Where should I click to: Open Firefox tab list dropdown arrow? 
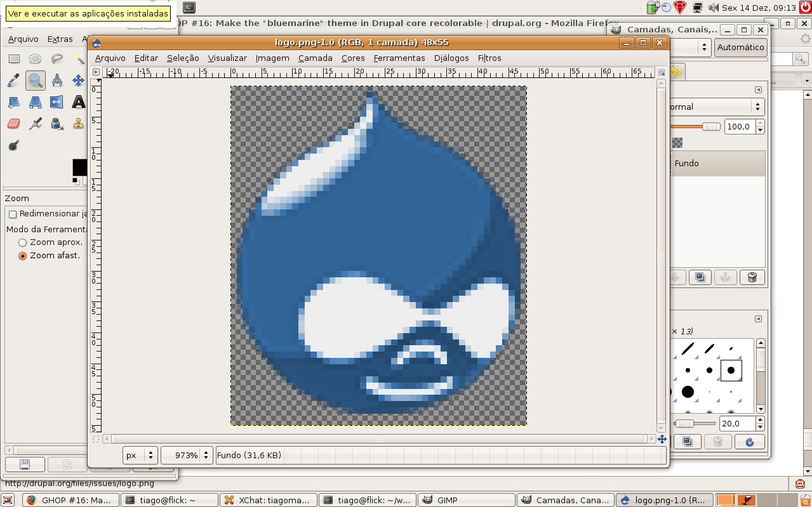tap(807, 81)
